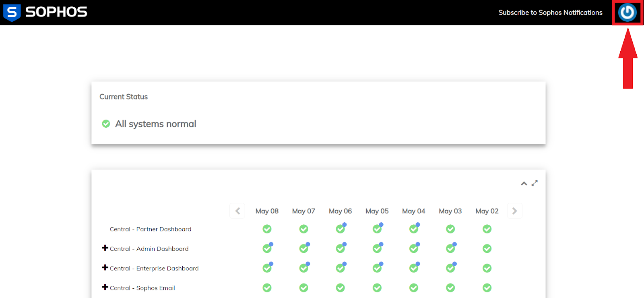Check Enterprise Dashboard status icon for May 08
644x298 pixels.
(267, 268)
